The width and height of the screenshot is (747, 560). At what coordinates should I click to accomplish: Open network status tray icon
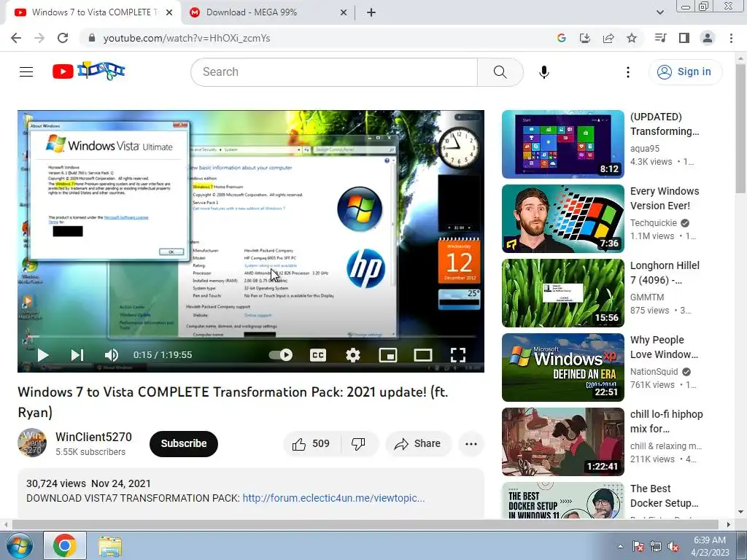point(656,546)
